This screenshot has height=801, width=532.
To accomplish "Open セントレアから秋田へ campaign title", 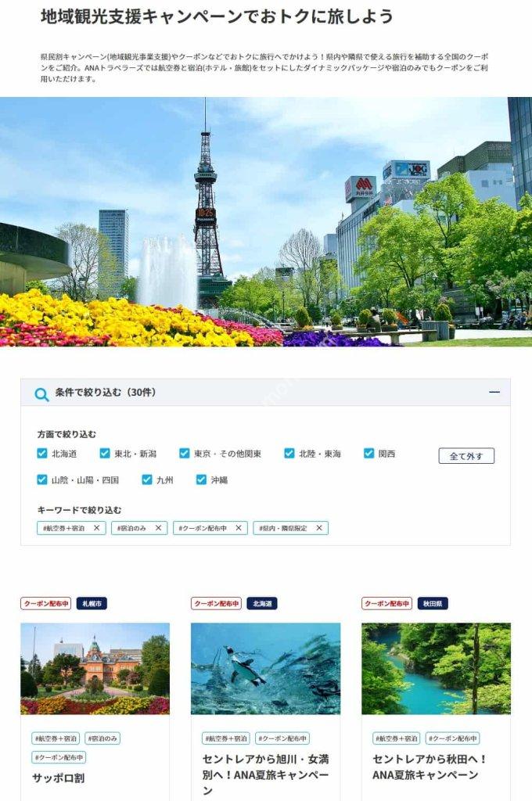I will coord(430,767).
